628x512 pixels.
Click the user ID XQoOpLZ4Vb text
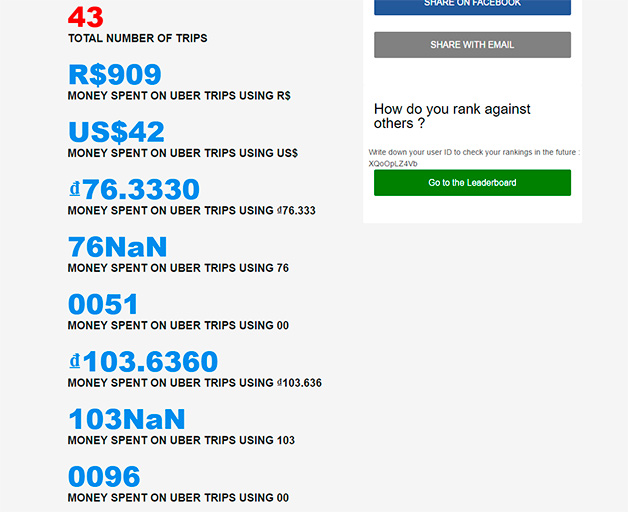pos(393,163)
